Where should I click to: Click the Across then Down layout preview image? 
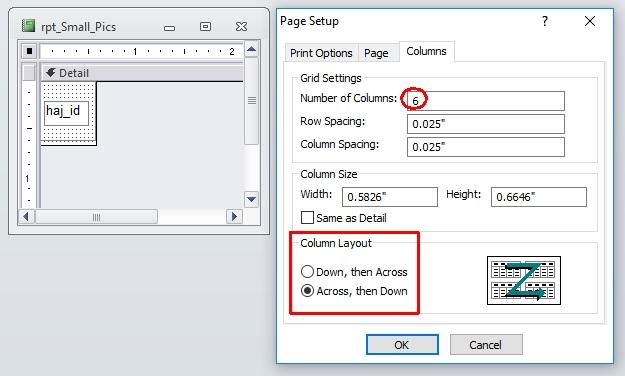(x=524, y=280)
